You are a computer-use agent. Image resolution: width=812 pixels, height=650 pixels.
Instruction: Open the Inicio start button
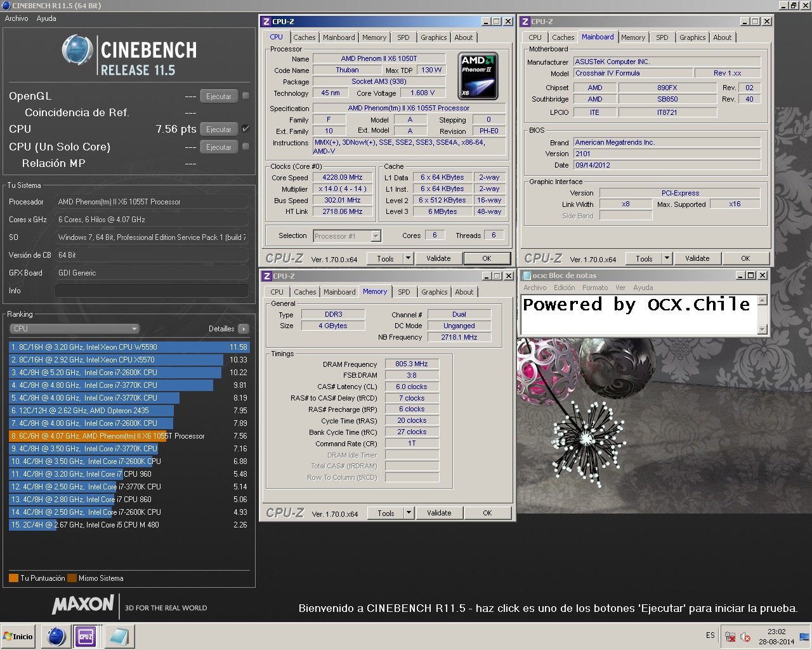(x=18, y=636)
